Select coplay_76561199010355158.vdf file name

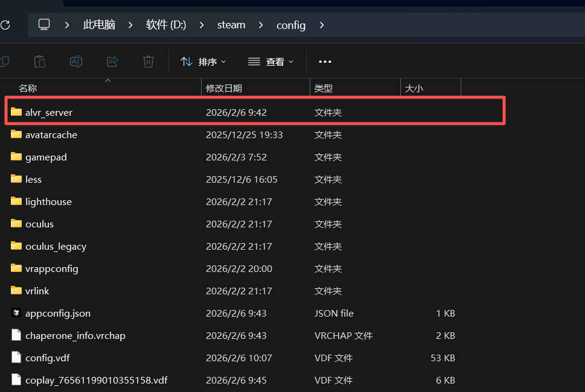tap(96, 381)
